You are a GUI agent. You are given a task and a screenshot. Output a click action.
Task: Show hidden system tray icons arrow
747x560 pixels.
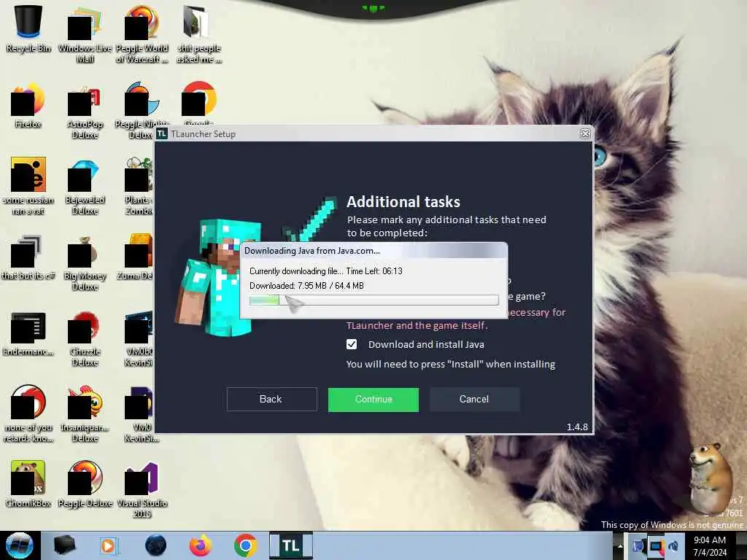pyautogui.click(x=620, y=545)
